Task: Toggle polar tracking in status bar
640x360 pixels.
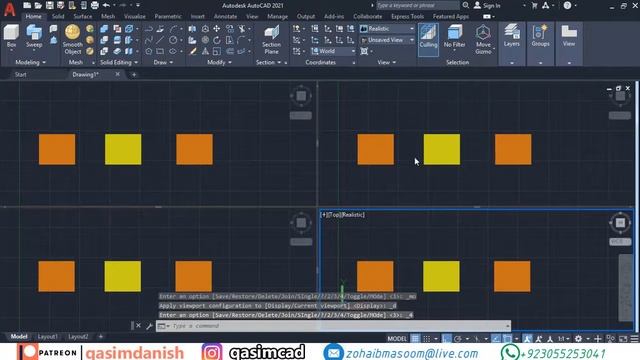Action: (458, 338)
